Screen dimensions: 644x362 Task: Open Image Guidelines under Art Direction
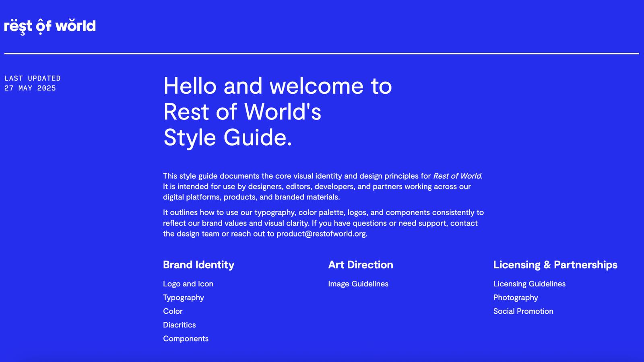pyautogui.click(x=358, y=284)
